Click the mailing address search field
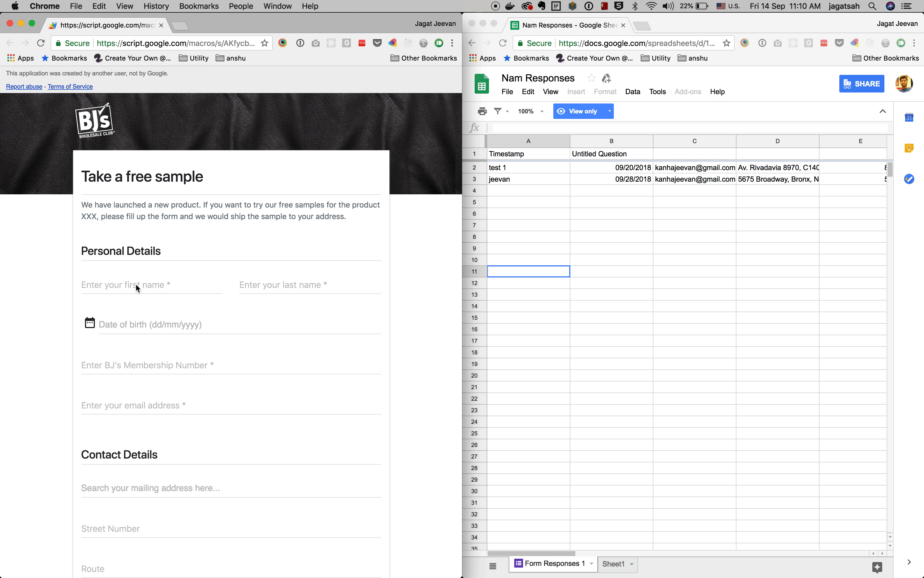The width and height of the screenshot is (924, 578). (x=231, y=488)
